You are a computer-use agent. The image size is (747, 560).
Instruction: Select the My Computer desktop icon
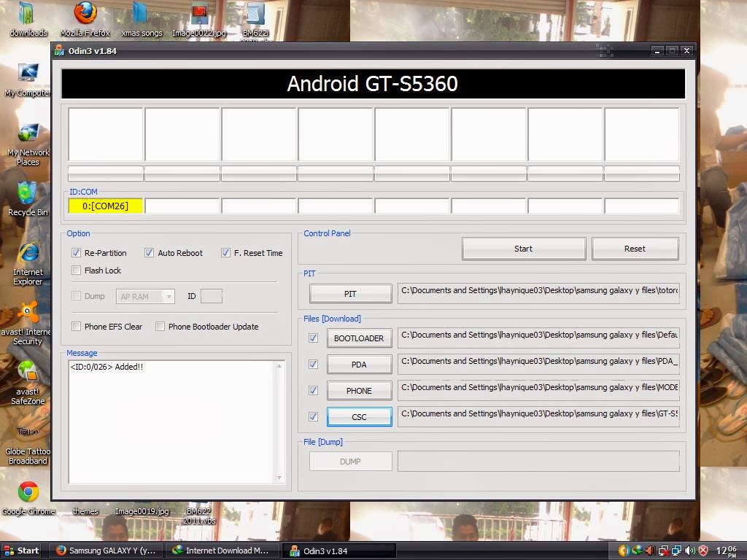point(28,79)
